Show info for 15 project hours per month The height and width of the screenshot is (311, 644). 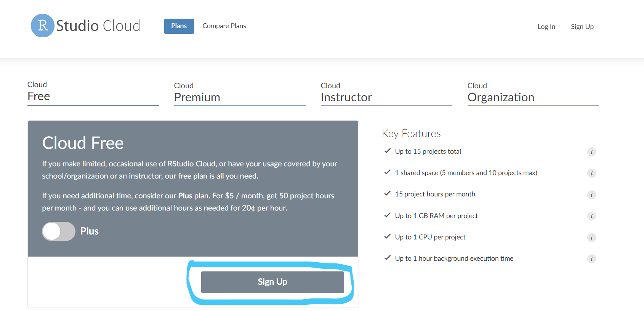(x=591, y=195)
